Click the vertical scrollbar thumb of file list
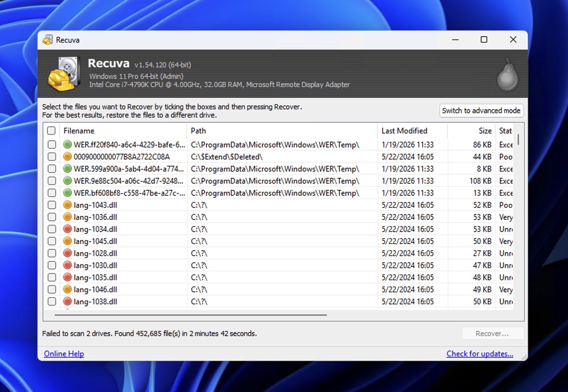The height and width of the screenshot is (392, 568). (518, 139)
